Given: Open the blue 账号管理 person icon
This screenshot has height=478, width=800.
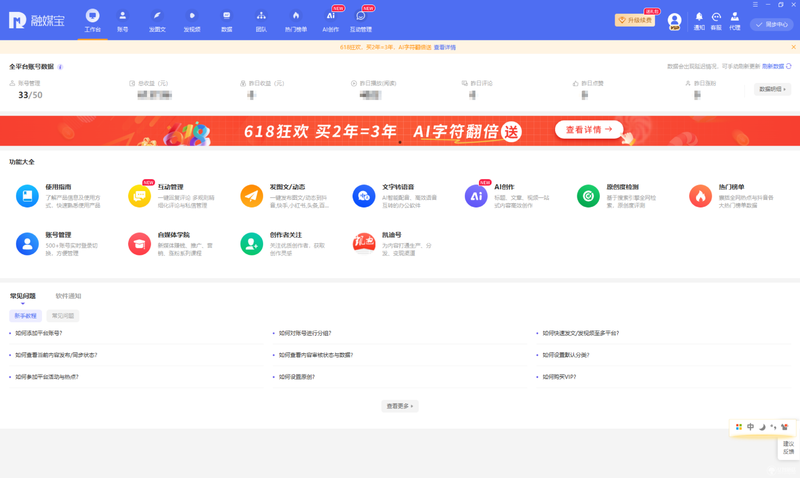Looking at the screenshot, I should [x=27, y=244].
